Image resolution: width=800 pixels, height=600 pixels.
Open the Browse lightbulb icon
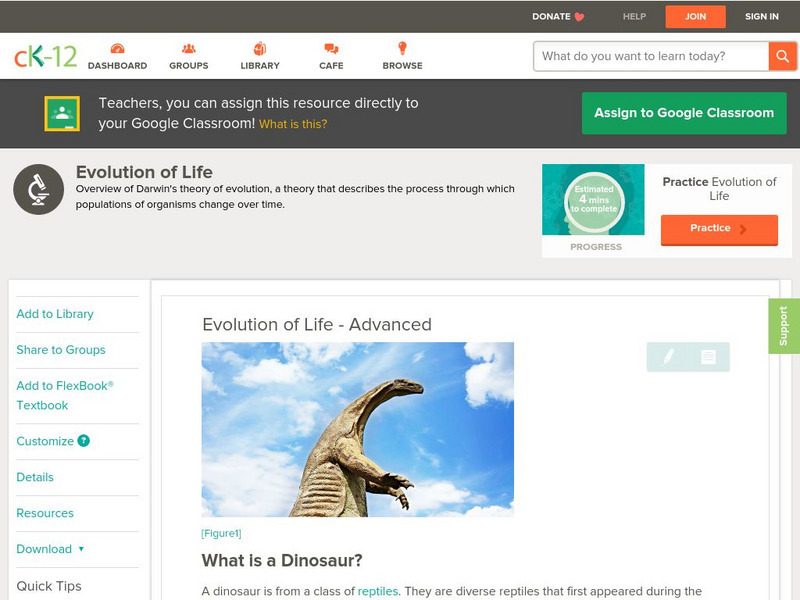tap(402, 48)
